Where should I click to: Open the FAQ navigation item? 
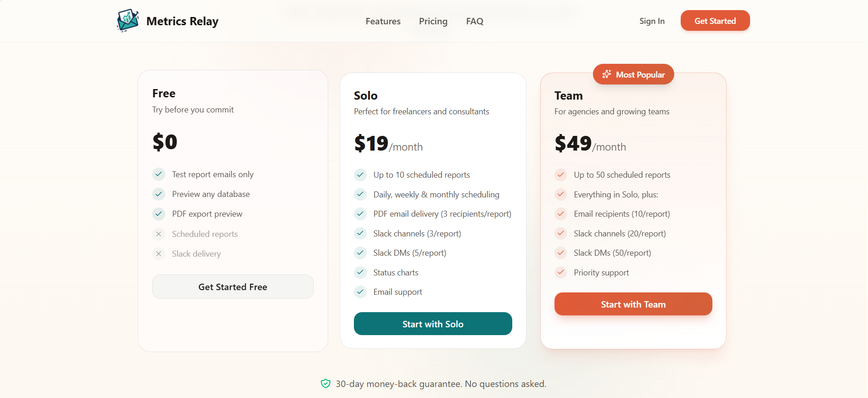pos(474,21)
